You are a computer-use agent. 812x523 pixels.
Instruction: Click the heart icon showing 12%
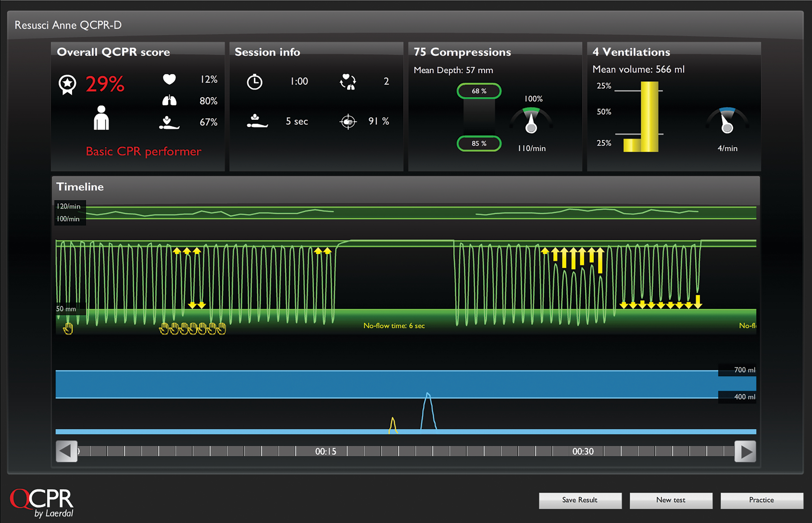(x=169, y=79)
